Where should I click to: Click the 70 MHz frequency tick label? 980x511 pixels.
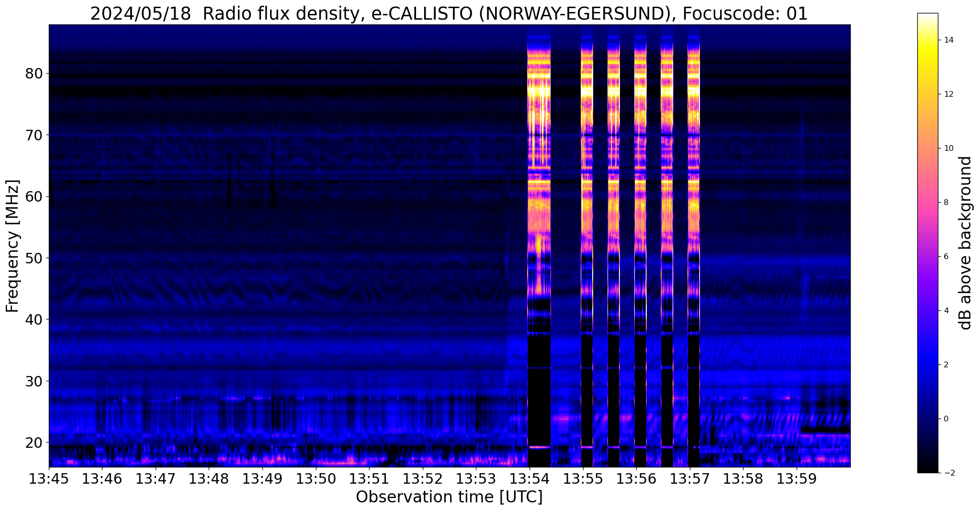tap(34, 135)
